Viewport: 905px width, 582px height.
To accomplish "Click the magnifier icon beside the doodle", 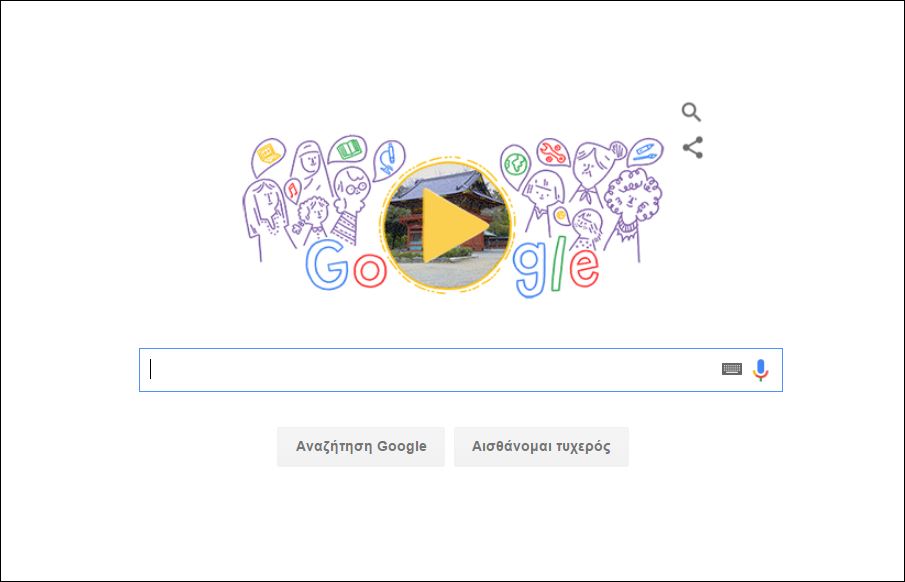I will [x=691, y=112].
